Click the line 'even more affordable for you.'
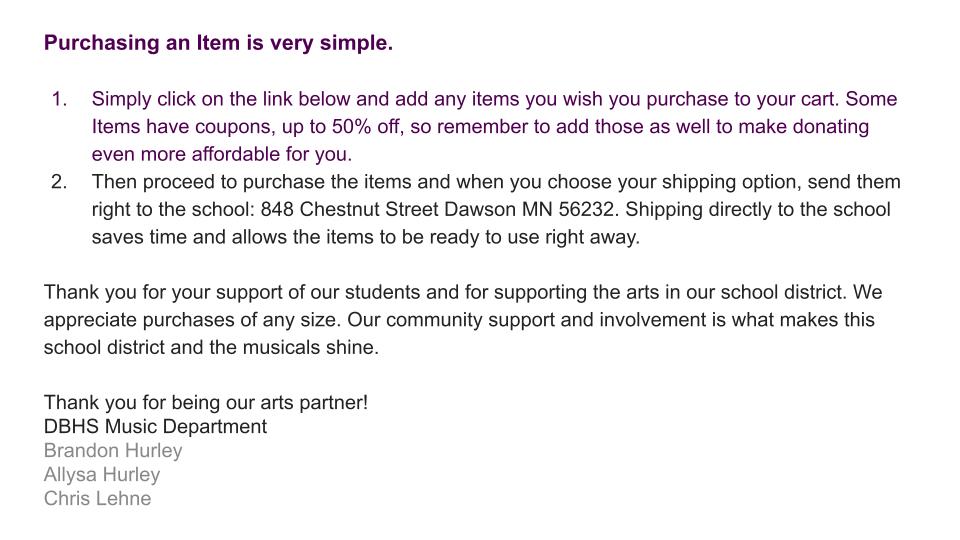Image resolution: width=960 pixels, height=540 pixels. [x=222, y=154]
